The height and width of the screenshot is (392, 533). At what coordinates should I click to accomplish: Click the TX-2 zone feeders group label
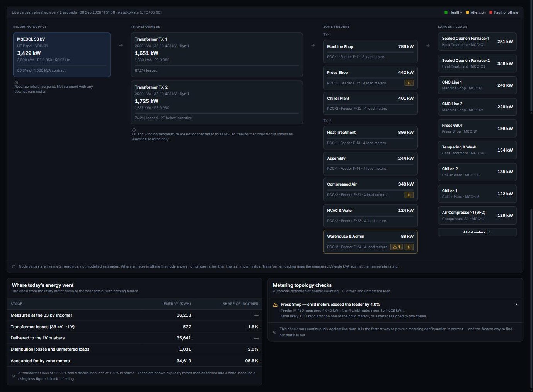(x=327, y=121)
